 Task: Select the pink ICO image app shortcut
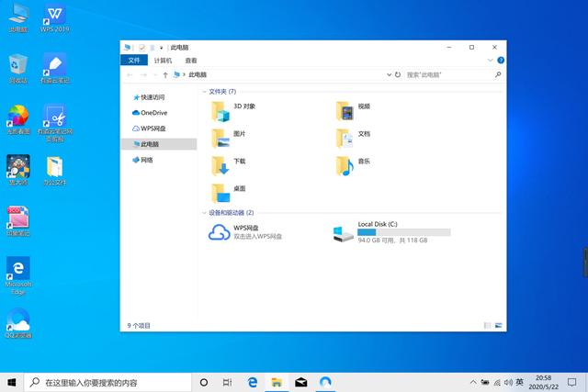point(18,221)
